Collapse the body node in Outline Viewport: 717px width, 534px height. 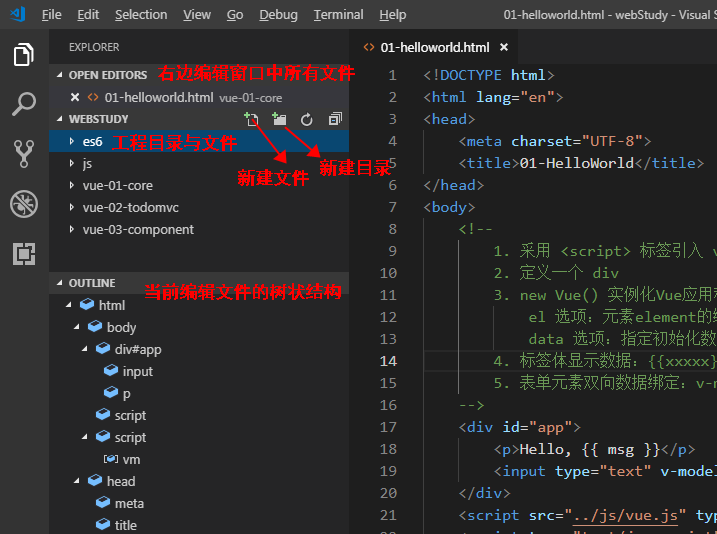point(77,327)
